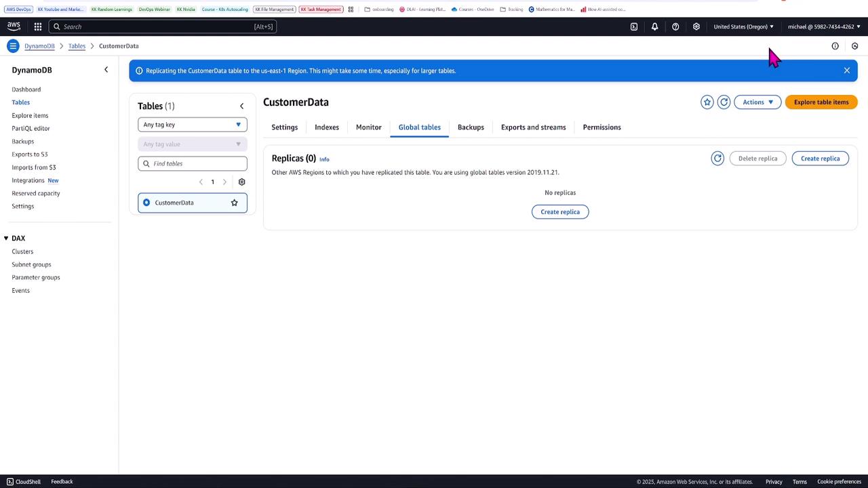Open the AWS services grid menu
This screenshot has width=868, height=488.
(x=38, y=26)
